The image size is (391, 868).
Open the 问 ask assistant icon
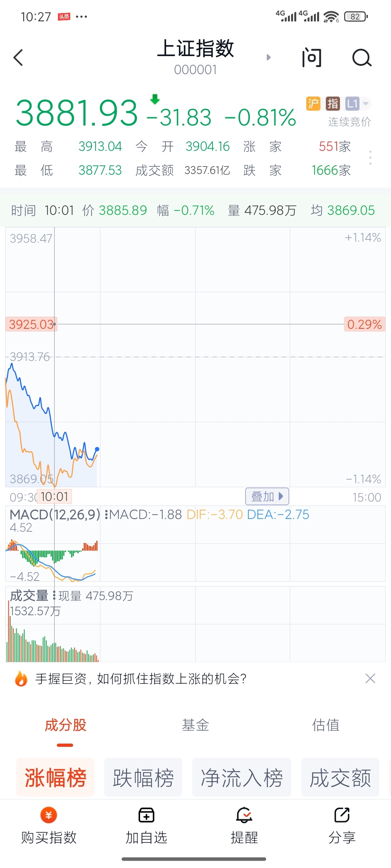312,58
